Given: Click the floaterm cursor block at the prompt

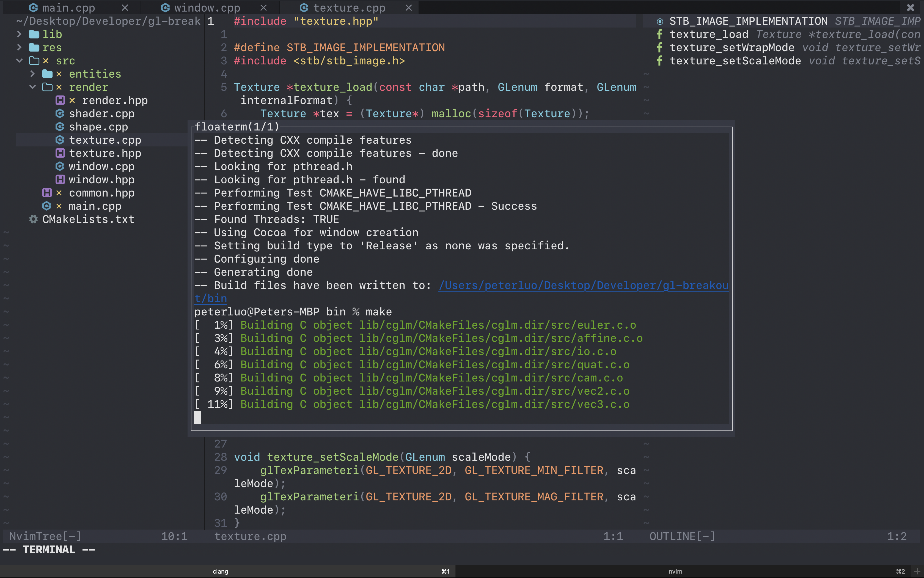Looking at the screenshot, I should click(x=197, y=418).
